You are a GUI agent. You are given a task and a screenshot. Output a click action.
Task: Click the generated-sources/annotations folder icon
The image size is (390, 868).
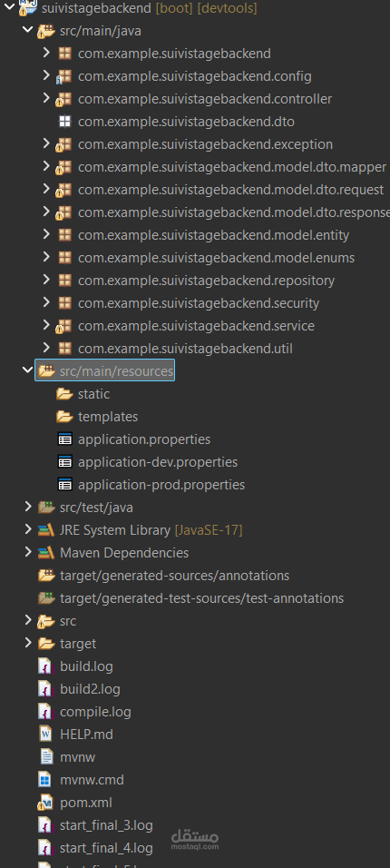click(x=46, y=576)
